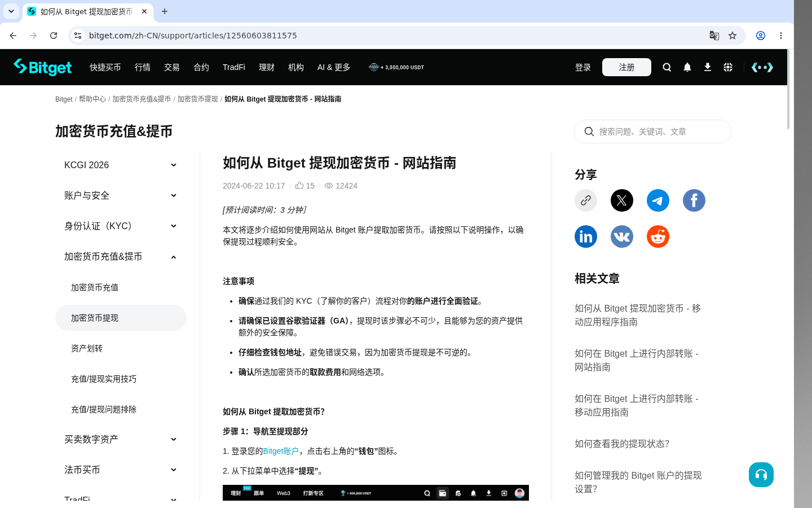Select 充值/提现问题排除 in sidebar
The width and height of the screenshot is (812, 508).
point(121,409)
